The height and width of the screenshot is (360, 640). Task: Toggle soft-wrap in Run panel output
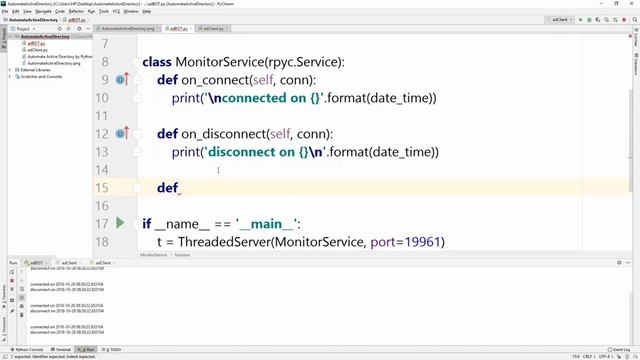22,289
